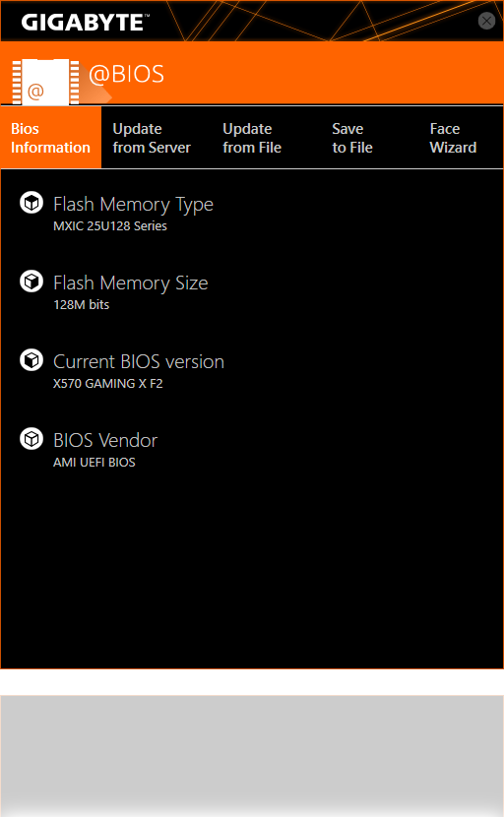Image resolution: width=504 pixels, height=817 pixels.
Task: Select the X570 GAMING X F2 version text
Action: click(x=108, y=384)
